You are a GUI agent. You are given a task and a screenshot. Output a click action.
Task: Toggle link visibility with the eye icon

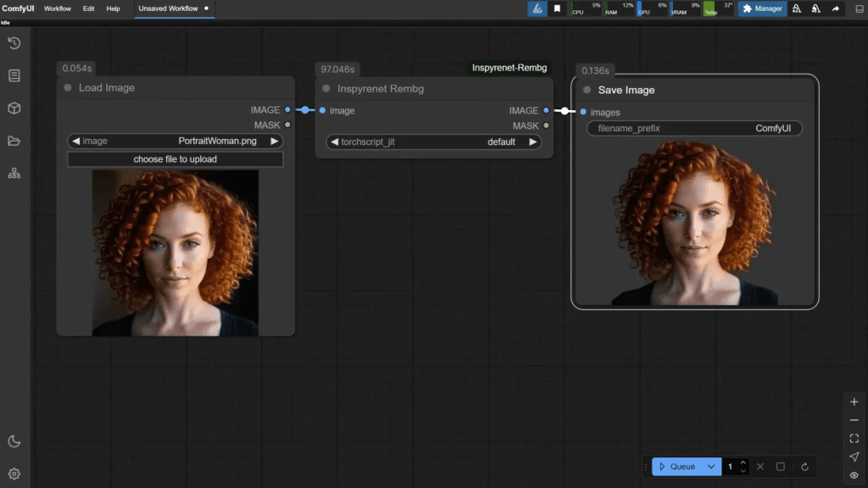pos(854,475)
